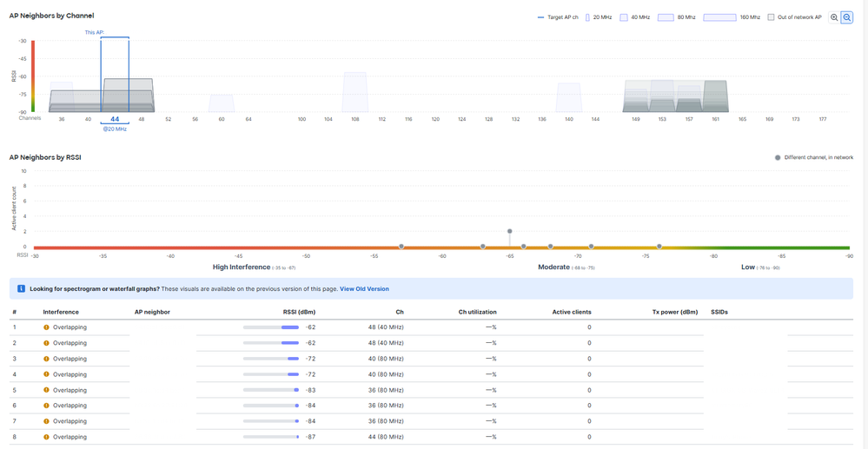Click the '@20 MHz' label under channel 44
868x449 pixels.
tap(115, 129)
